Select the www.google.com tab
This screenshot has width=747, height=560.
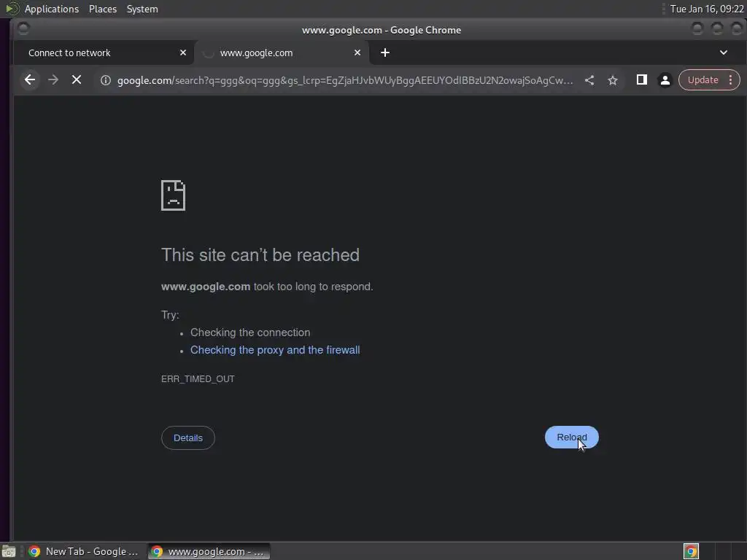281,52
